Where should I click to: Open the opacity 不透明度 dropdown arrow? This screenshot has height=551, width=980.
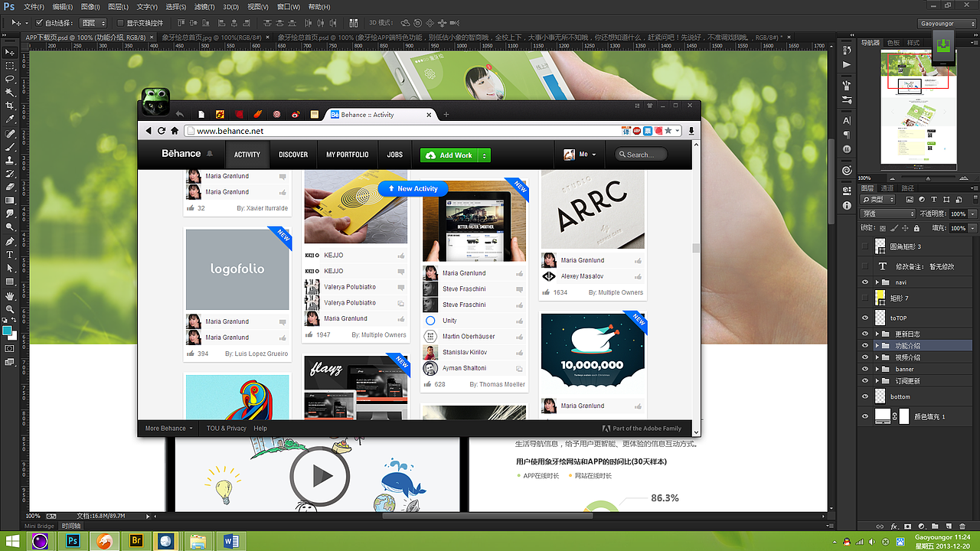point(973,214)
